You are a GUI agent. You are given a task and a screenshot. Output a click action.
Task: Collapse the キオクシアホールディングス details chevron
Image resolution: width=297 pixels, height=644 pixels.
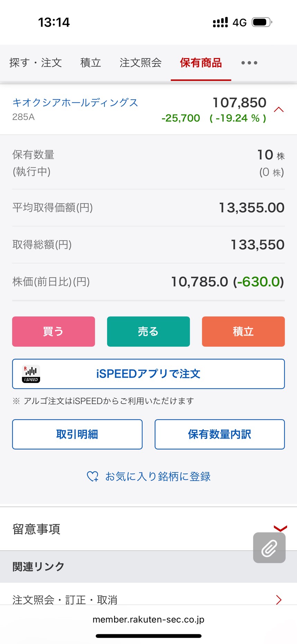[279, 110]
